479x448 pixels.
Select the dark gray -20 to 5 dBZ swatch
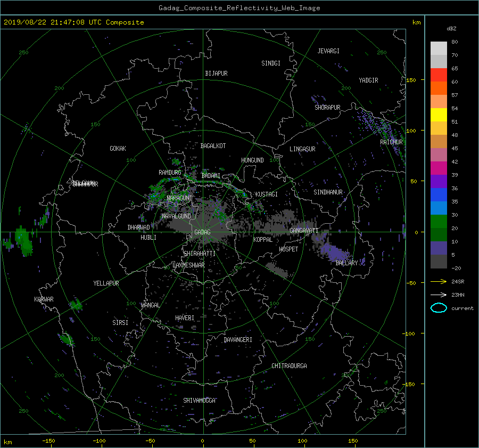coord(439,261)
